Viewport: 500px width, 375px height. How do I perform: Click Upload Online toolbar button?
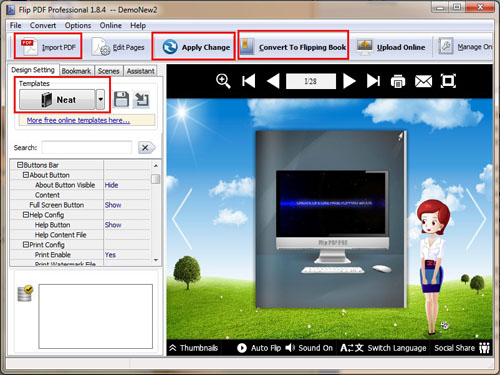click(x=391, y=47)
